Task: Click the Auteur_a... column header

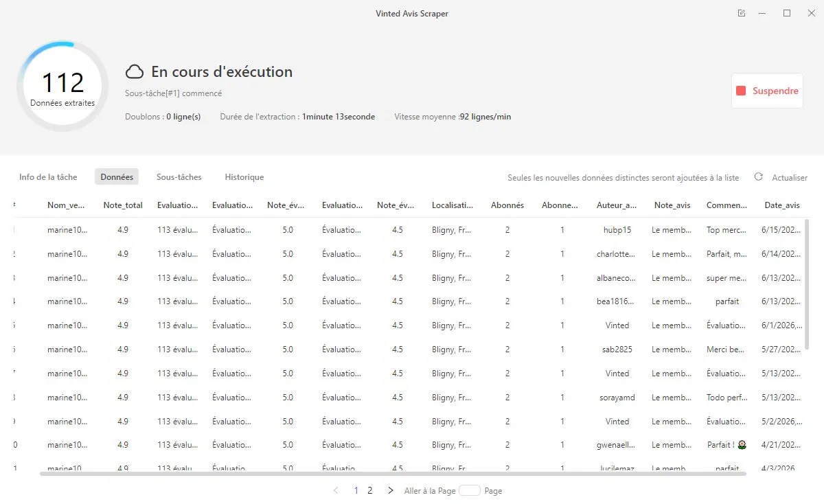Action: tap(617, 205)
